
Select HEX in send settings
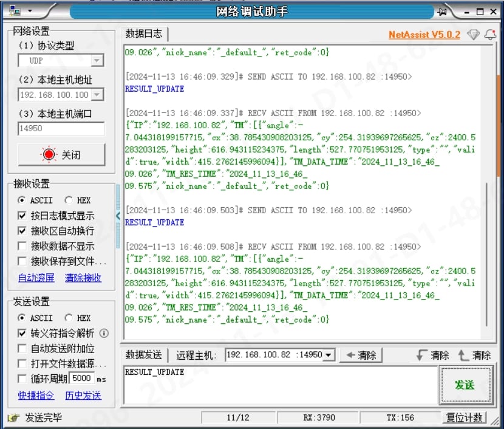[x=78, y=318]
